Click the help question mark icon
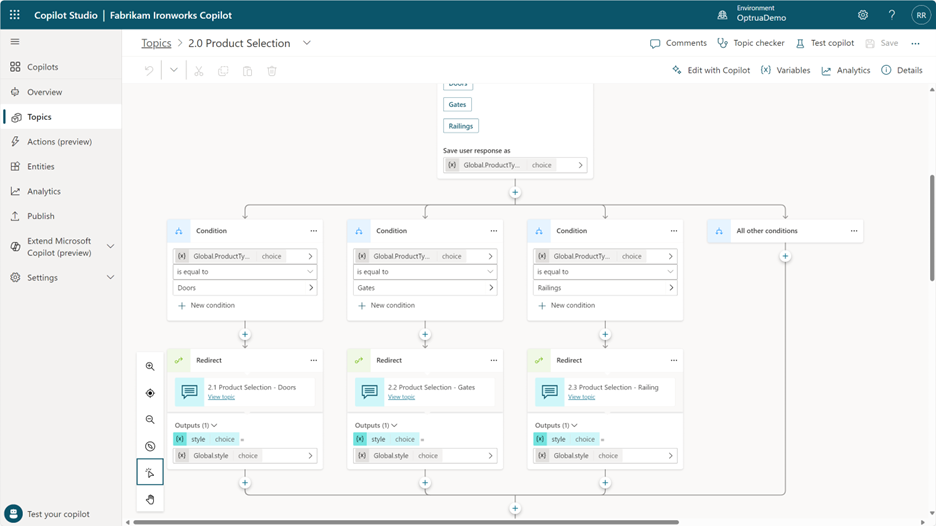Image resolution: width=936 pixels, height=526 pixels. pyautogui.click(x=891, y=15)
